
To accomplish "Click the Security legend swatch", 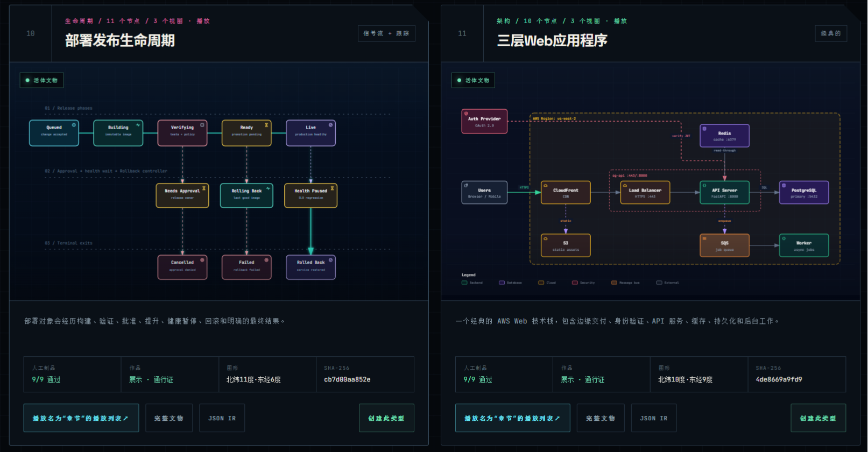I will coord(575,282).
